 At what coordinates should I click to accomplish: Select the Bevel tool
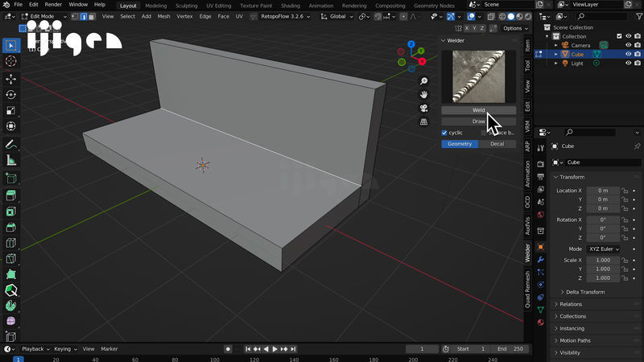[11, 227]
